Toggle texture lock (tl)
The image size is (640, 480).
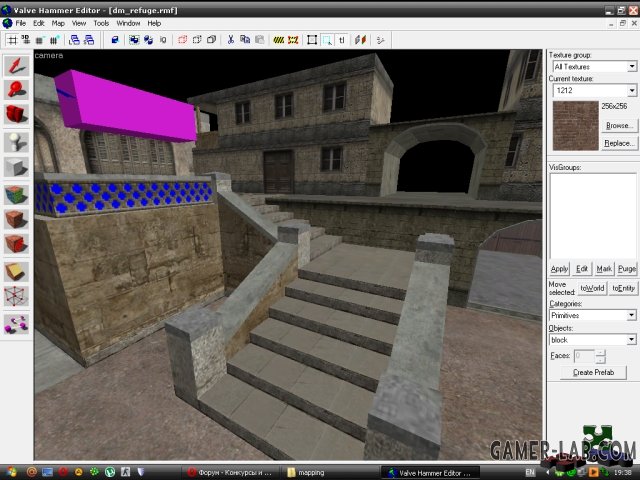click(x=342, y=40)
